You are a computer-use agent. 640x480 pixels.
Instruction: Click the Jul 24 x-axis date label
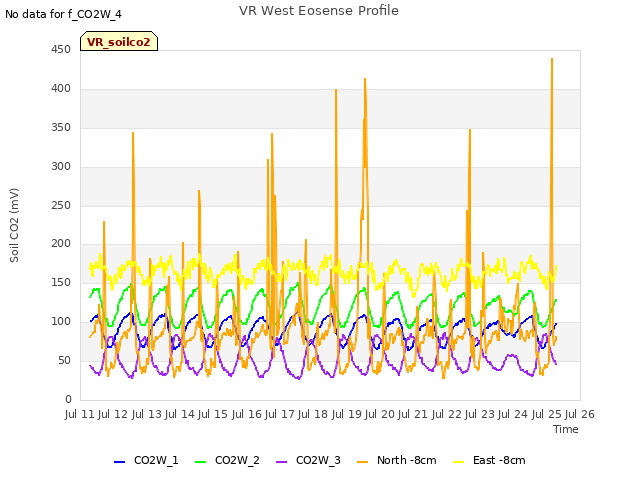pyautogui.click(x=513, y=414)
